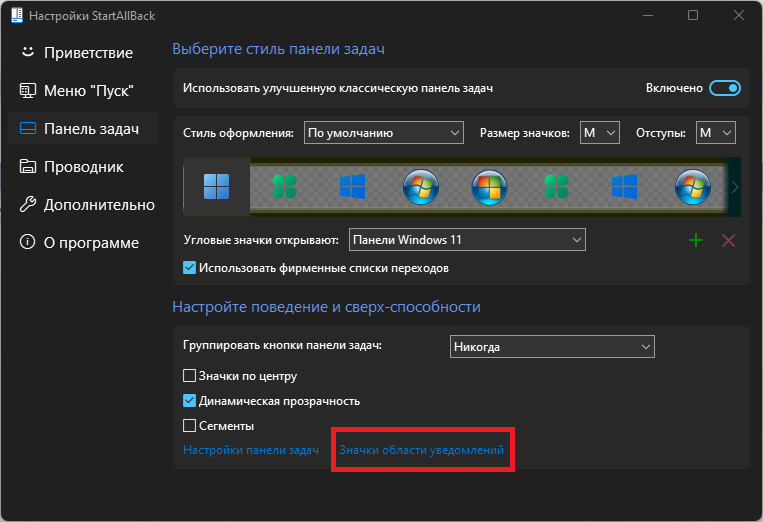The width and height of the screenshot is (763, 522).
Task: Select the second blue Windows 10 logo icon
Action: [624, 187]
